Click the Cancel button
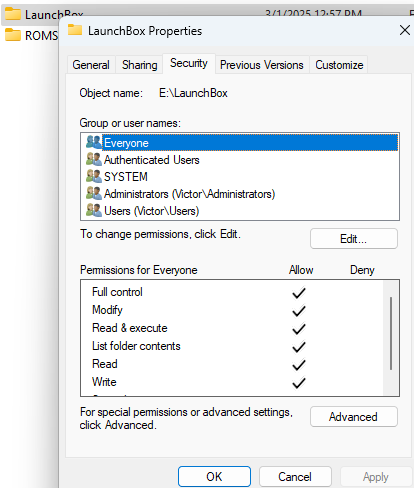This screenshot has height=488, width=414. click(x=295, y=477)
